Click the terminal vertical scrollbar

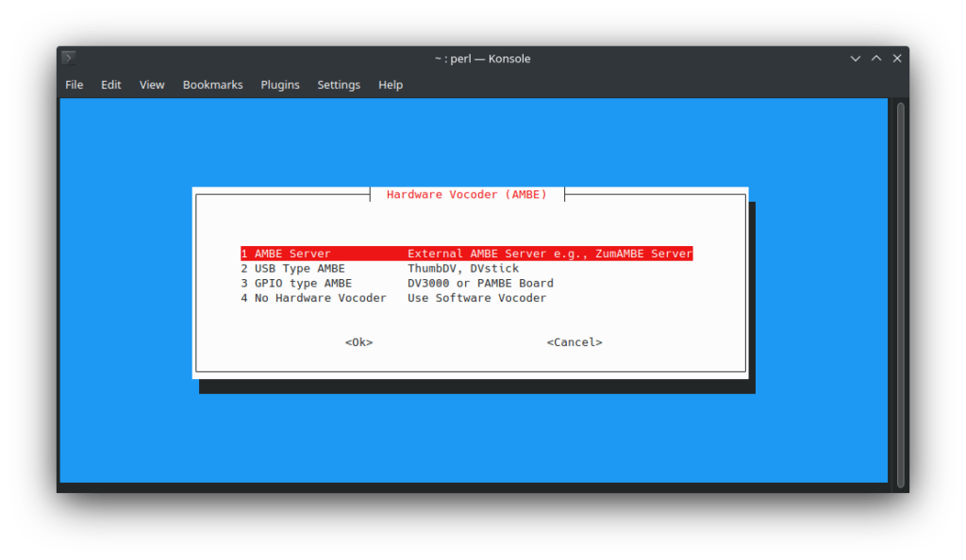[x=900, y=294]
